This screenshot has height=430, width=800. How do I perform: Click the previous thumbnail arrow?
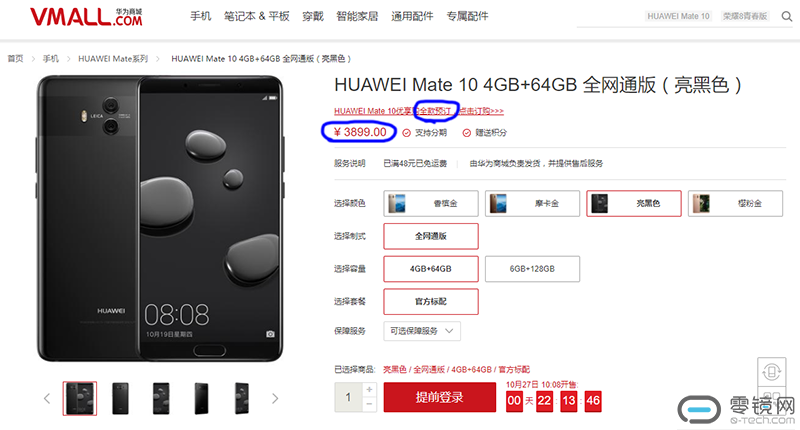coord(47,398)
